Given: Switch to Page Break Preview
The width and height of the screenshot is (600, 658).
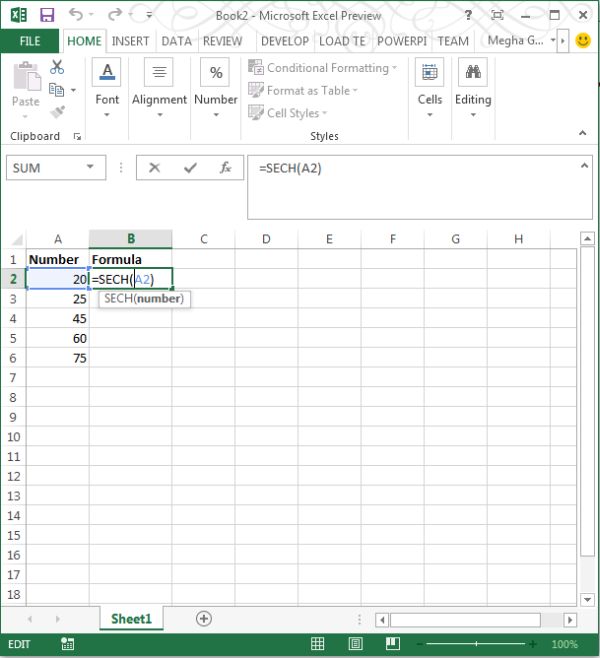Looking at the screenshot, I should coord(393,644).
